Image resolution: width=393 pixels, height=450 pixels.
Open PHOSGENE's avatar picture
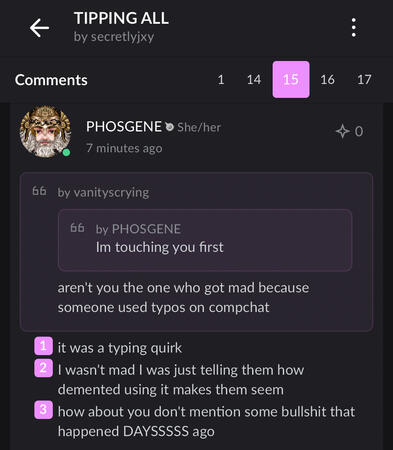pos(45,131)
